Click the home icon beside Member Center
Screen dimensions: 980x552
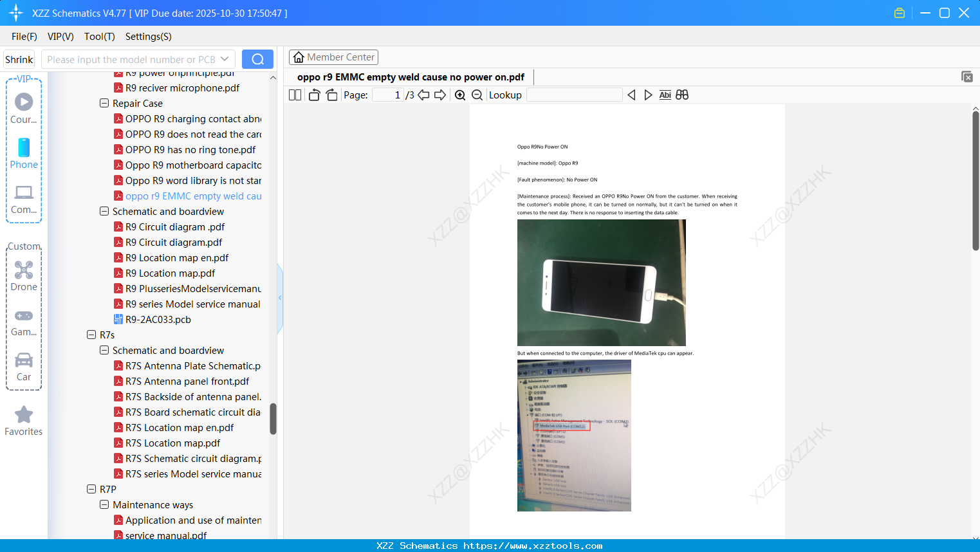(299, 57)
